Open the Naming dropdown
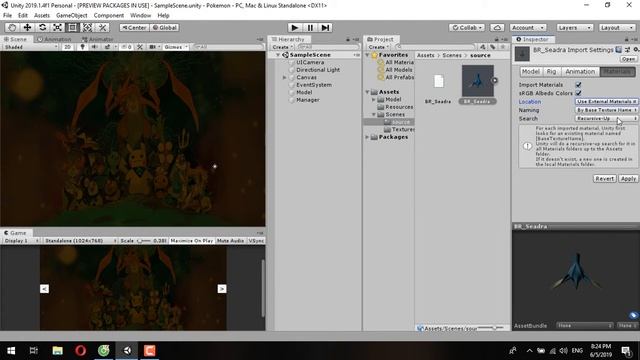Screen dimensions: 640x360 (x=606, y=110)
